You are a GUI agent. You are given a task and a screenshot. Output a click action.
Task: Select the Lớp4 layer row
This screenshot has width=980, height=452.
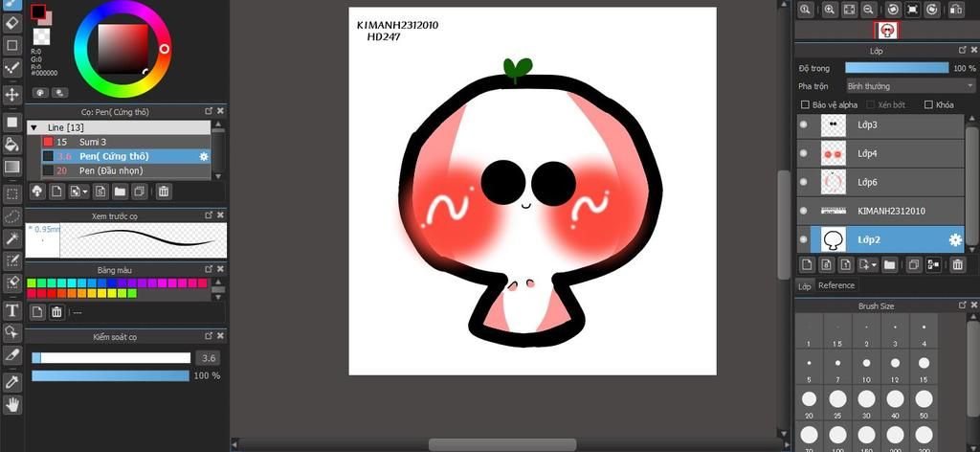pyautogui.click(x=881, y=153)
